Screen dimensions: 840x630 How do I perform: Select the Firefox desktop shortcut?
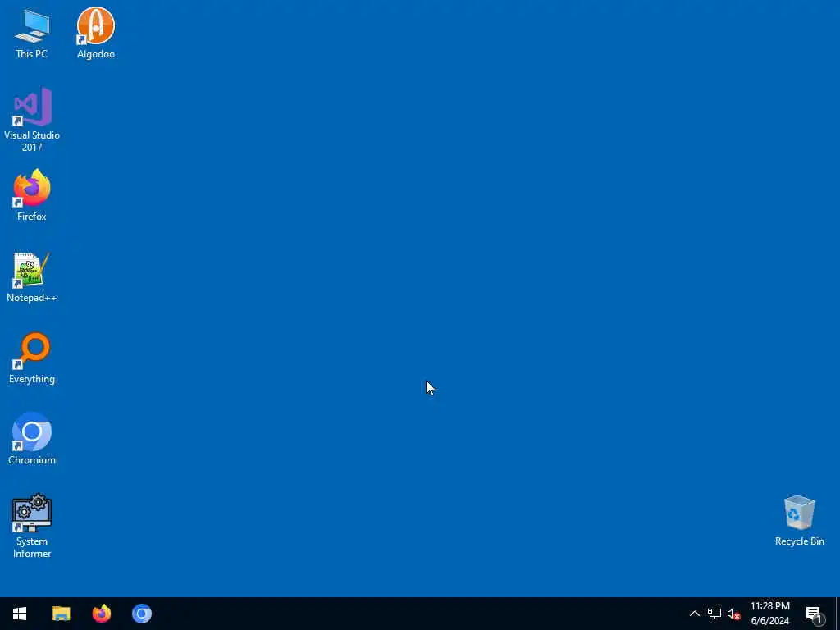32,195
